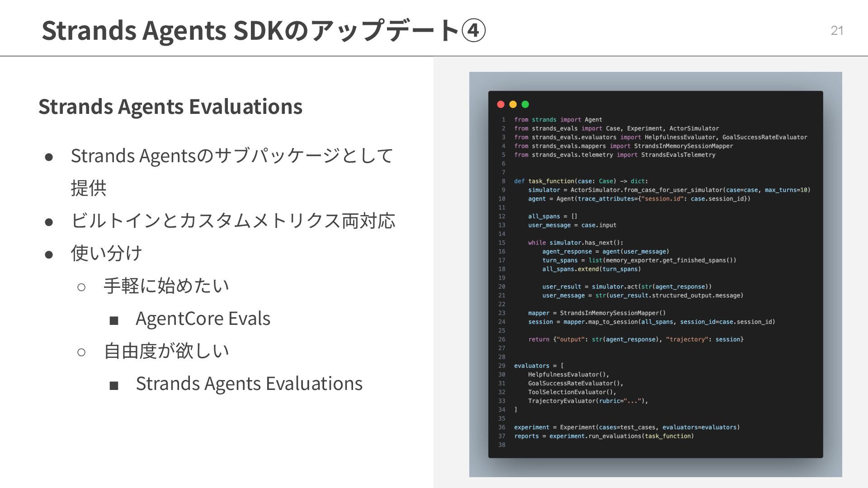This screenshot has height=488, width=868.
Task: Click the circled number 4 in title
Action: point(473,31)
